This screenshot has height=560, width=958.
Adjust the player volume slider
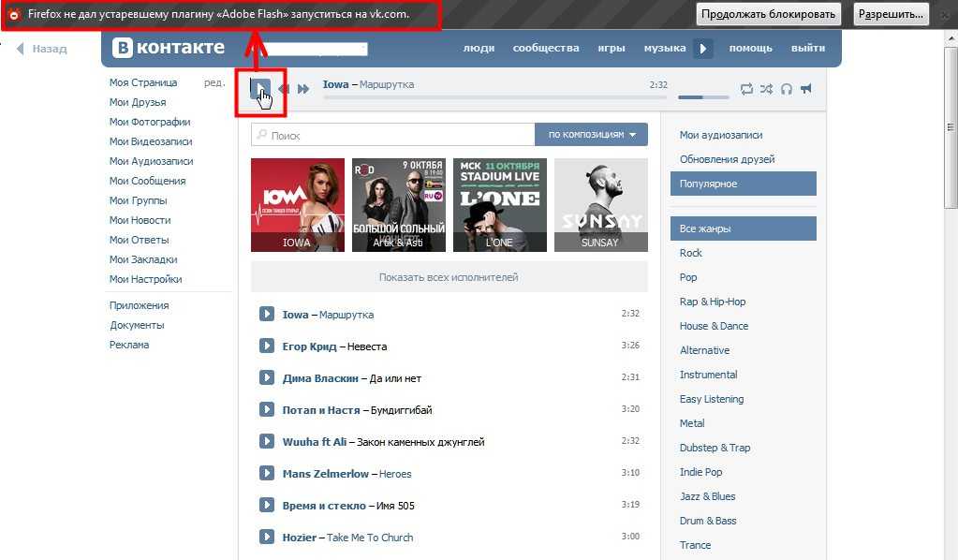tap(703, 97)
